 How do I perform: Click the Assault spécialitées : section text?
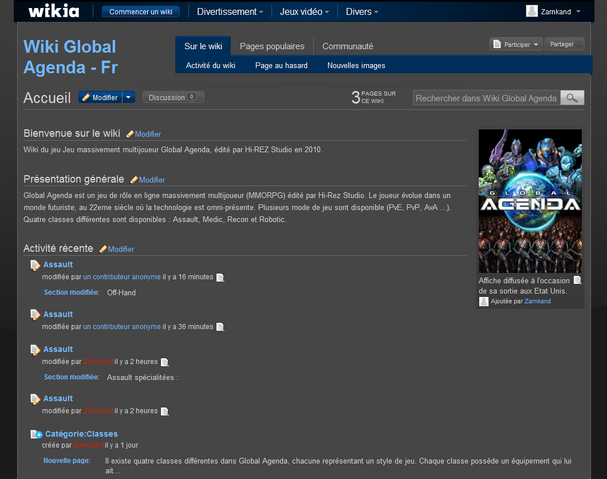click(142, 377)
